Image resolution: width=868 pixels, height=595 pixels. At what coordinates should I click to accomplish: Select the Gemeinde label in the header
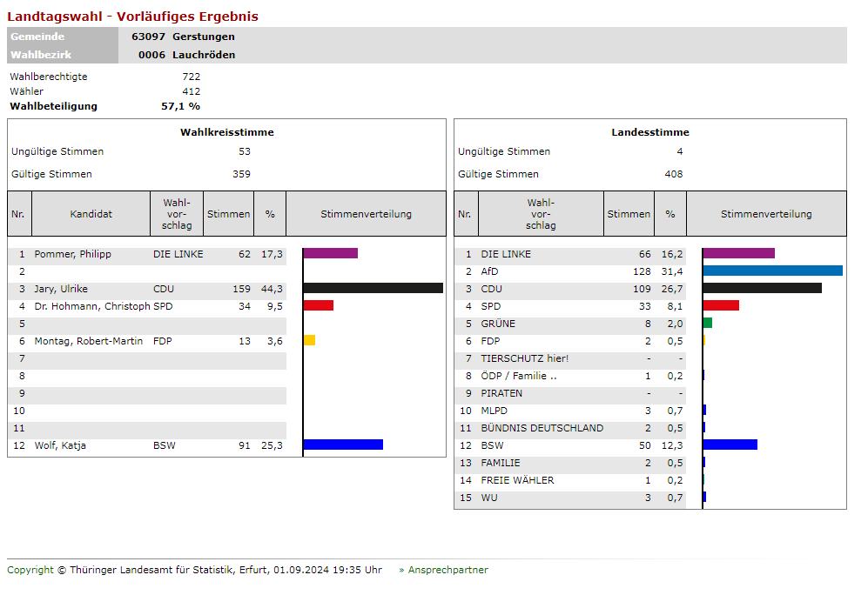(x=37, y=37)
